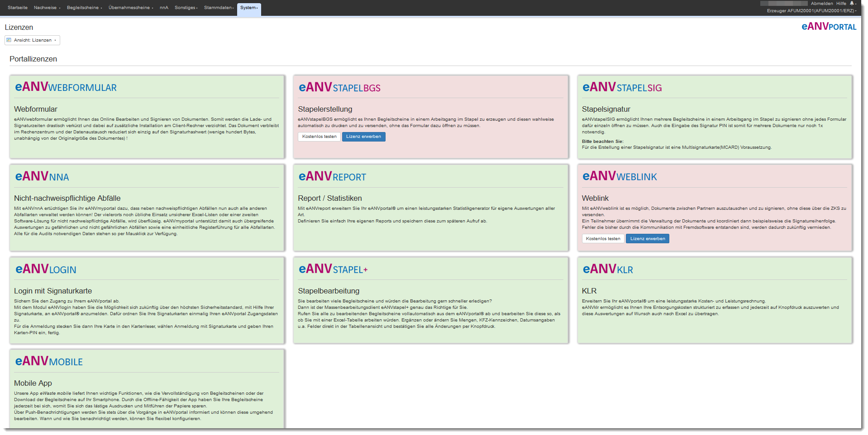Click the 'Stapelbearbeitung' card heading
The width and height of the screenshot is (868, 435).
coord(329,291)
